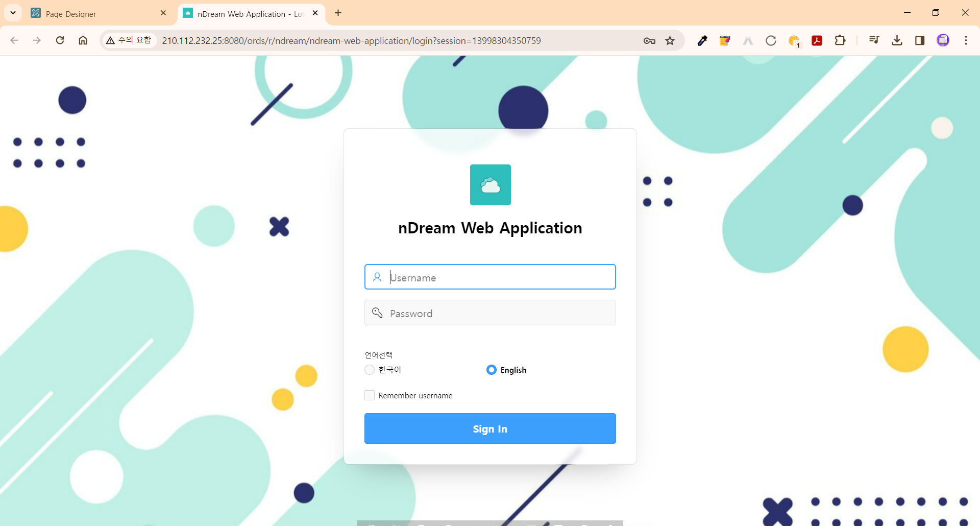
Task: Click the nDream Web Application heading
Action: (x=490, y=228)
